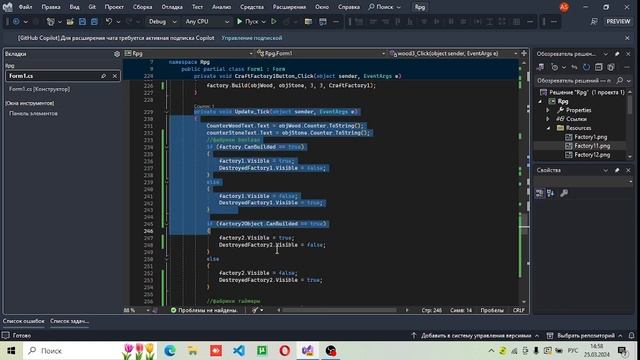Open the Отладка menu
The image size is (640, 360).
click(x=172, y=7)
